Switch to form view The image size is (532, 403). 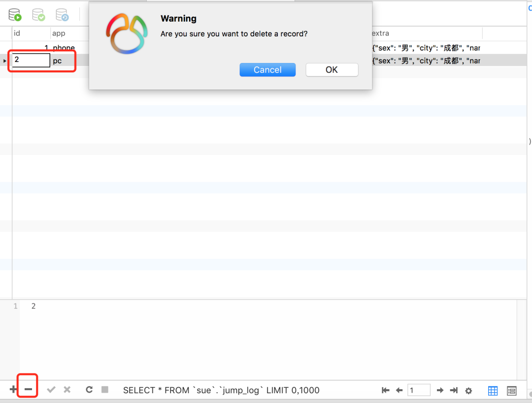coord(512,391)
